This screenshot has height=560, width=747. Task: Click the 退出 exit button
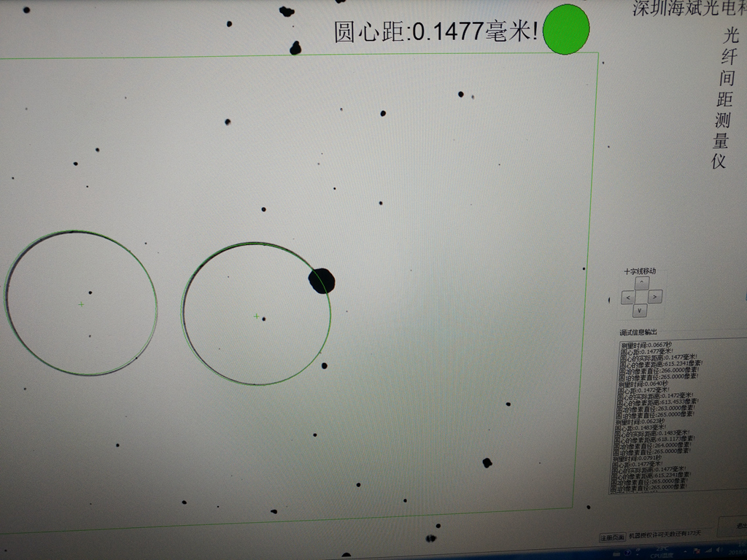click(732, 526)
